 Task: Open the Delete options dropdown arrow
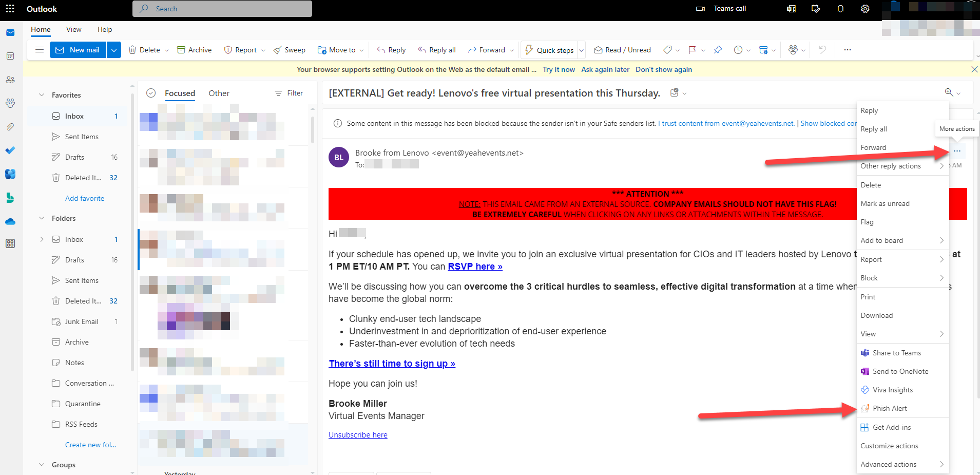(167, 50)
